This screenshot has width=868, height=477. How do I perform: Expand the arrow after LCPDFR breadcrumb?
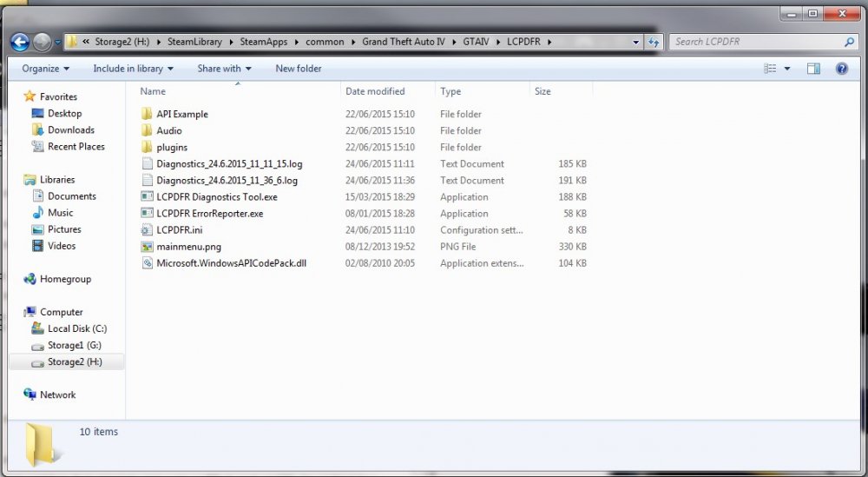pos(549,42)
